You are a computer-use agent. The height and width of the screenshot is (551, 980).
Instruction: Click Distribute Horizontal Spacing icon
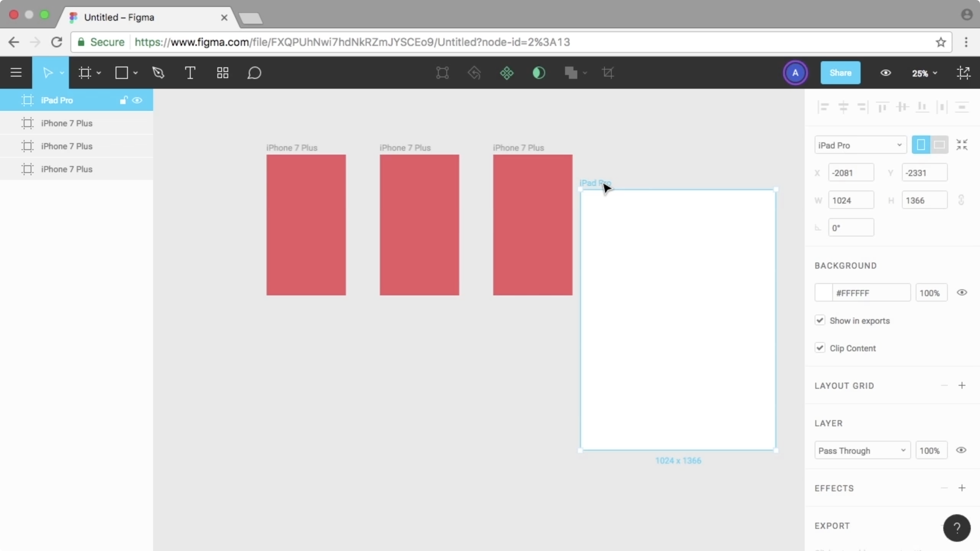click(942, 107)
